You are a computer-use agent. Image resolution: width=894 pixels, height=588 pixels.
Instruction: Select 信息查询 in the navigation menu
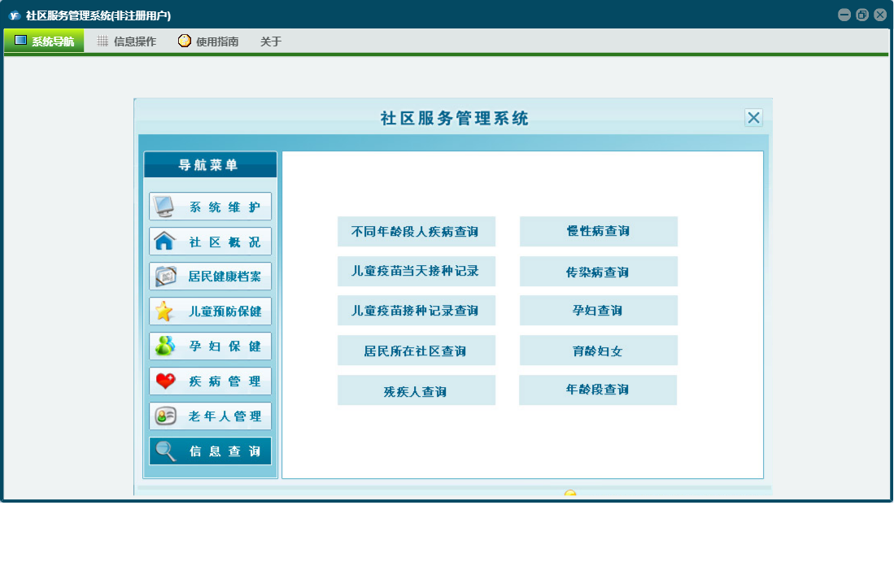tap(211, 451)
